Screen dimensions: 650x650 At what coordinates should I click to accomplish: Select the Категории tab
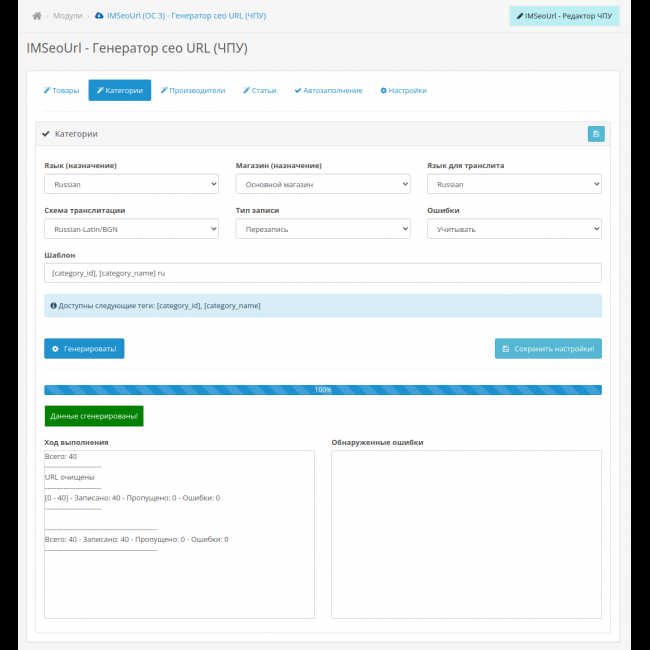(x=120, y=90)
